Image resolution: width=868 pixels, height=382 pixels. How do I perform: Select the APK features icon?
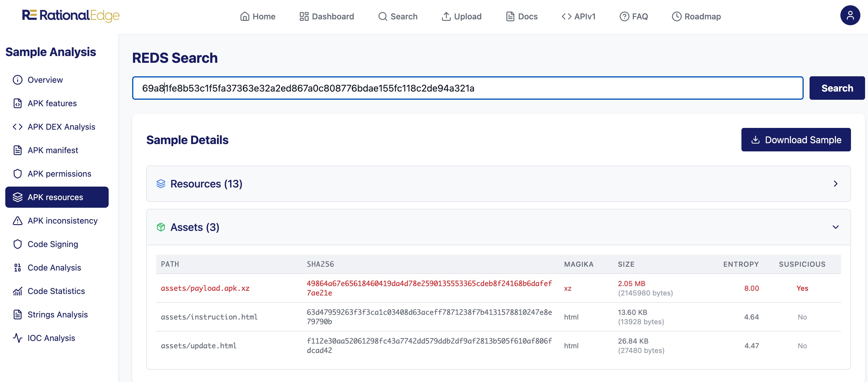(17, 103)
